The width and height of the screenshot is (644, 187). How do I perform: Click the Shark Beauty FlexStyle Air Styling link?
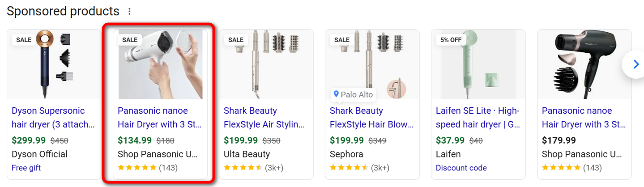click(264, 118)
